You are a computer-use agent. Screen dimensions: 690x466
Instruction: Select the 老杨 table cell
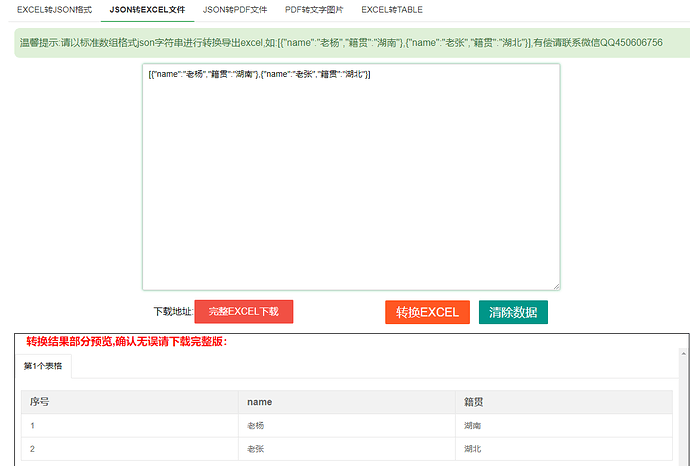click(x=347, y=426)
